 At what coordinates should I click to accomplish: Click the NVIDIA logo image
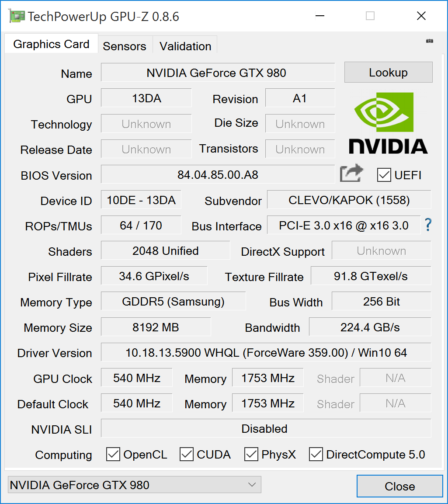point(388,123)
